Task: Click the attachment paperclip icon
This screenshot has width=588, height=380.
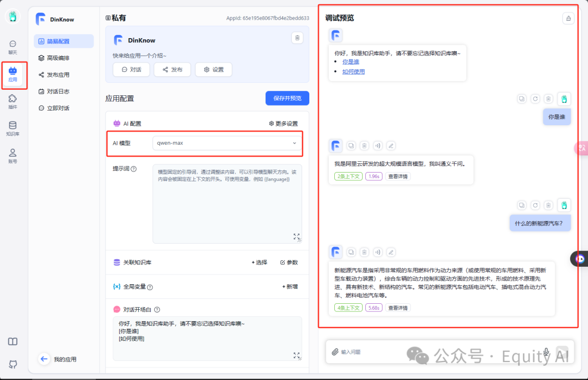Action: click(x=335, y=352)
